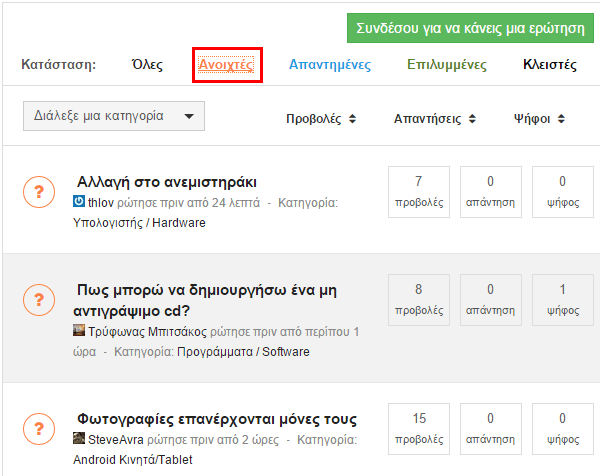Click the question-mark icon beside the αντιγράψιμο cd question

[x=39, y=300]
